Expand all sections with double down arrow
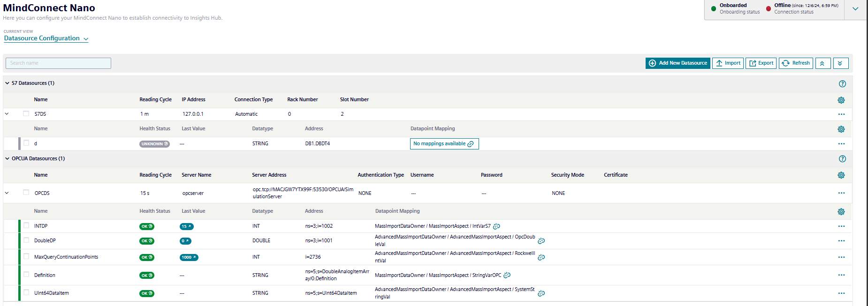The height and width of the screenshot is (306, 868). 841,63
